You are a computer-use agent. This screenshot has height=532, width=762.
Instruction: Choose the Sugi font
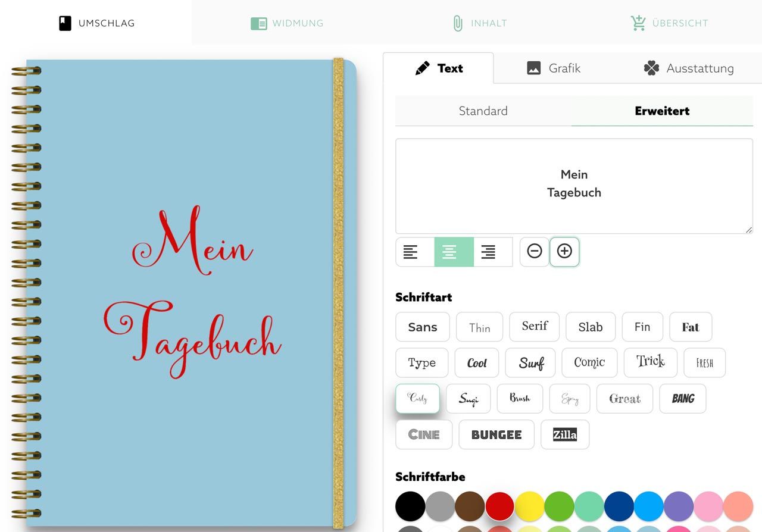(x=469, y=398)
